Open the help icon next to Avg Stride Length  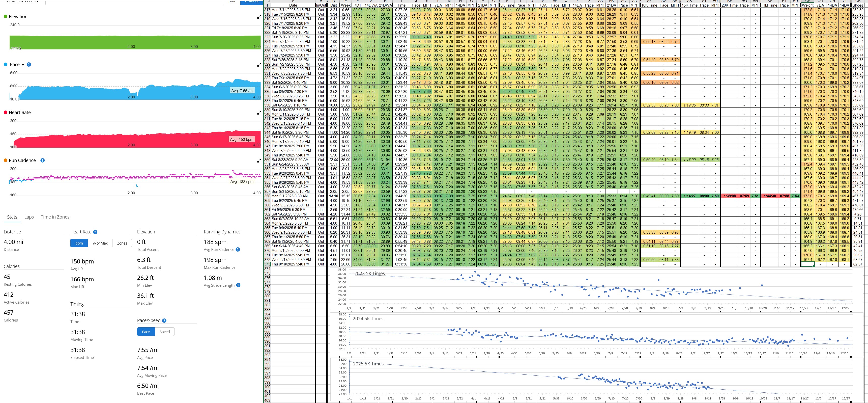pyautogui.click(x=238, y=285)
